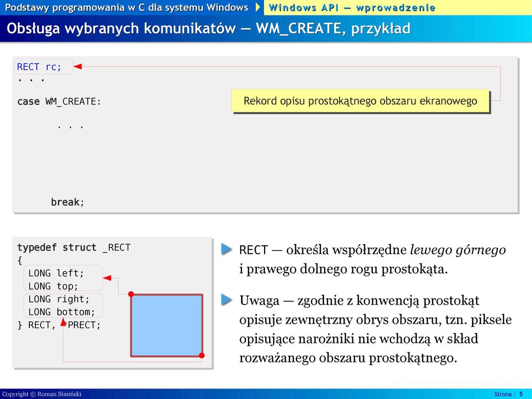This screenshot has width=532, height=399.
Task: Click the text "i prawego dolnego rogu prostokąta."
Action: pyautogui.click(x=343, y=269)
